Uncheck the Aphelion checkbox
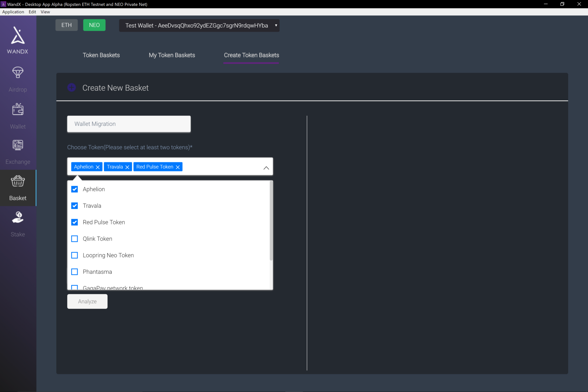 [x=75, y=189]
